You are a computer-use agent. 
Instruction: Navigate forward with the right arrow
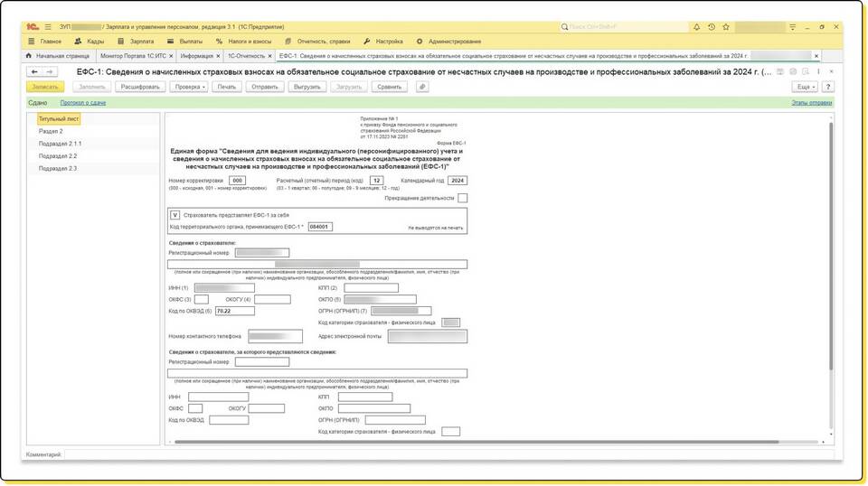[50, 71]
